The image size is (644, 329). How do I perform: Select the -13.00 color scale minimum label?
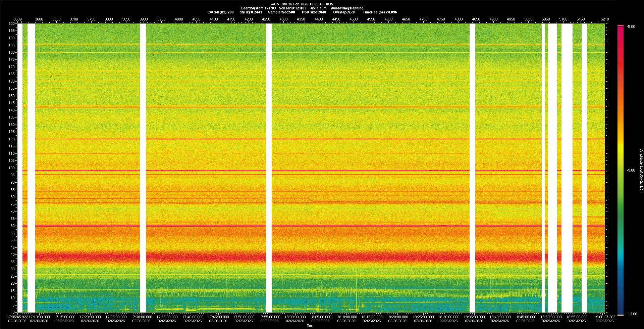click(632, 314)
